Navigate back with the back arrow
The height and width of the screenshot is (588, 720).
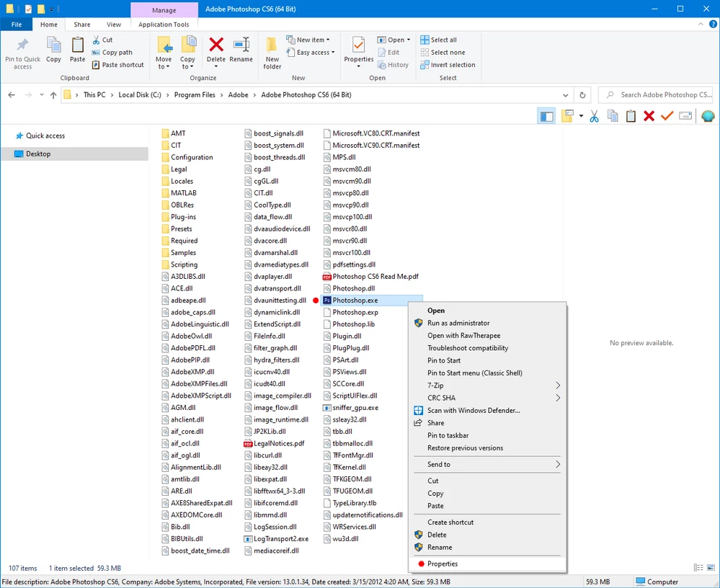[x=12, y=95]
